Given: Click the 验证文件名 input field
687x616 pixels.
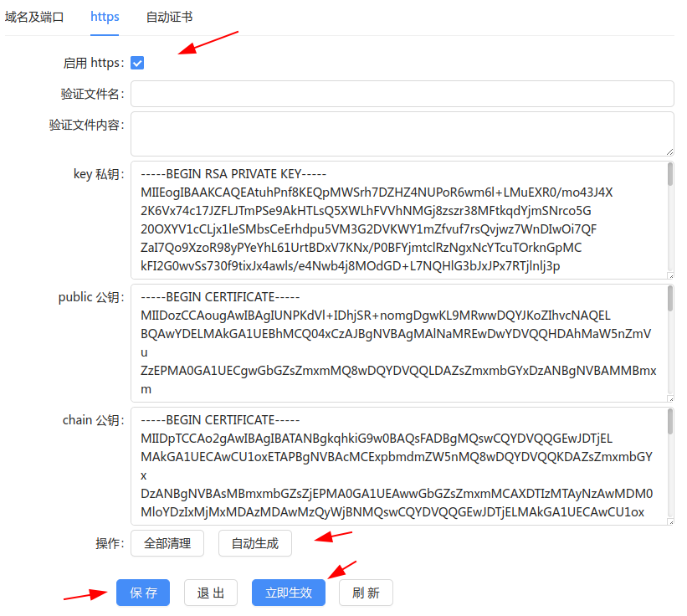Looking at the screenshot, I should 402,94.
